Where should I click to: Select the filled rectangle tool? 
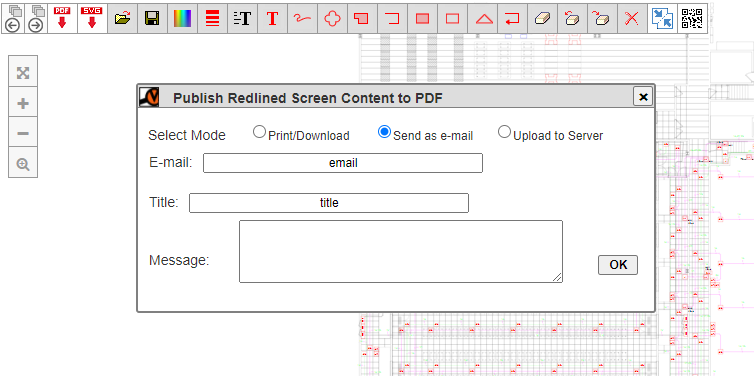pos(422,18)
